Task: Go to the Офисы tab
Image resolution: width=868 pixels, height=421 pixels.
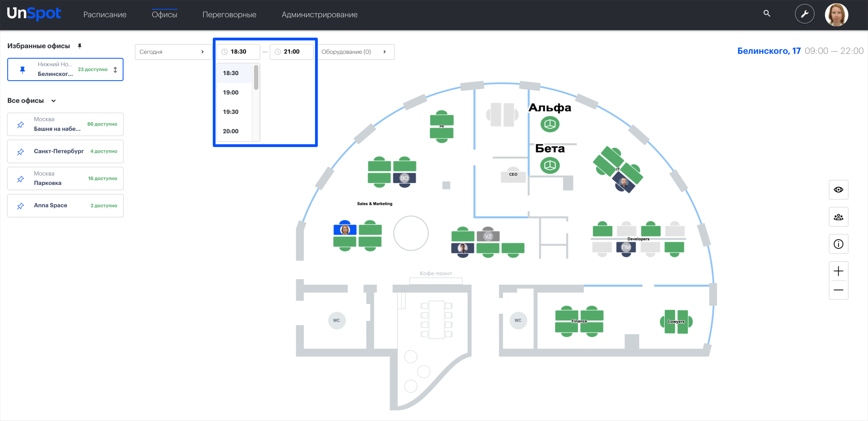Action: [x=164, y=15]
